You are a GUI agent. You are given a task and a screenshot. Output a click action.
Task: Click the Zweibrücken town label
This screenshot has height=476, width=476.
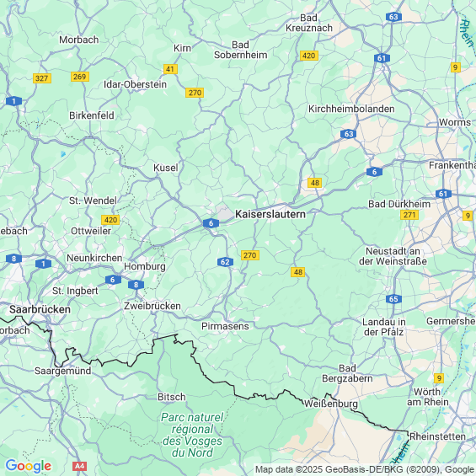coord(152,306)
